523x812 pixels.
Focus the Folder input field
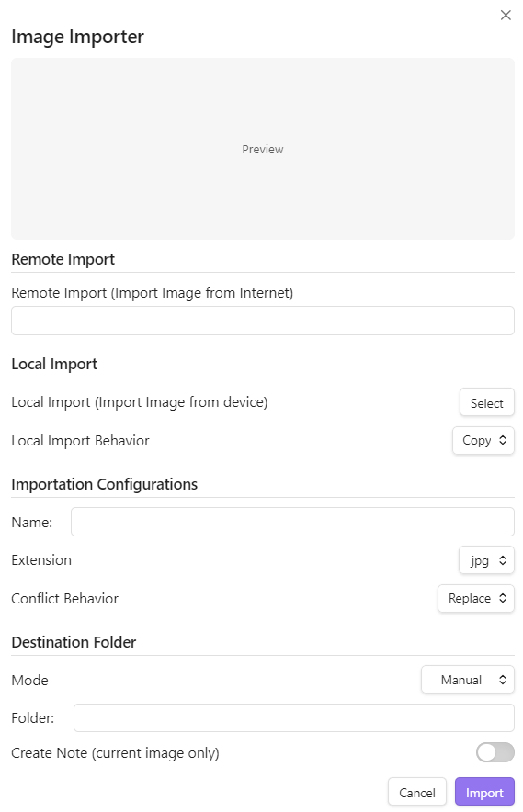[x=294, y=717]
